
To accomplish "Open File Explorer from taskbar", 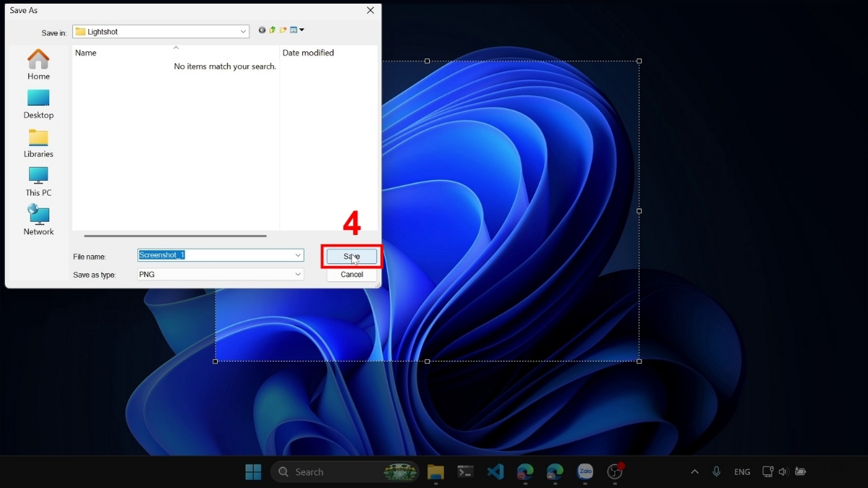I will tap(435, 472).
